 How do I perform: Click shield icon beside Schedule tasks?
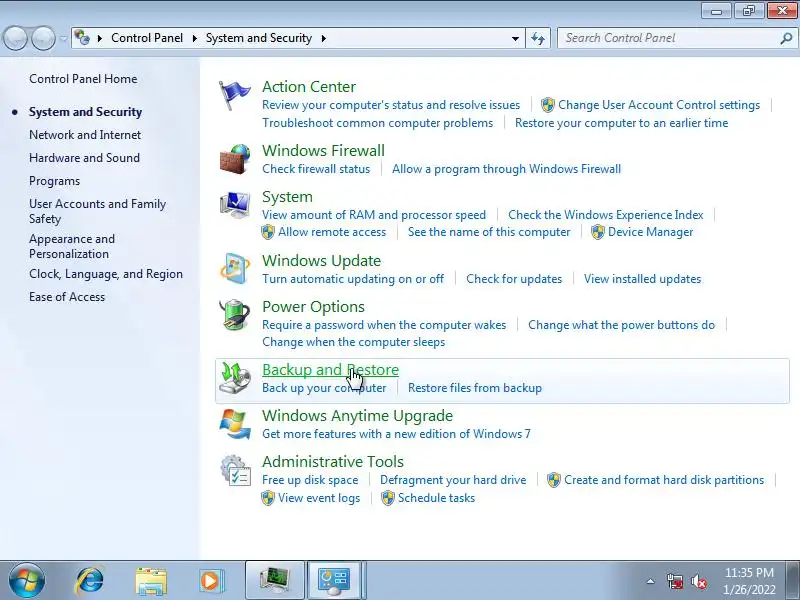388,498
